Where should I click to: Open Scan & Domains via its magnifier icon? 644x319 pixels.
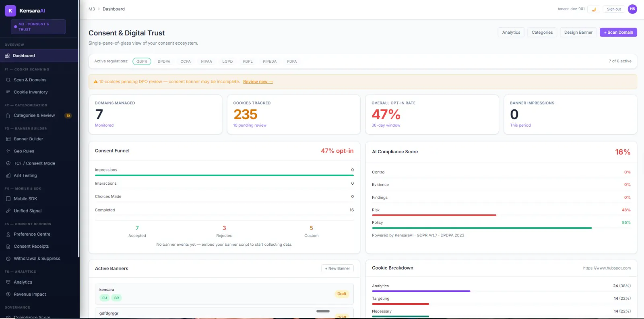pyautogui.click(x=8, y=80)
